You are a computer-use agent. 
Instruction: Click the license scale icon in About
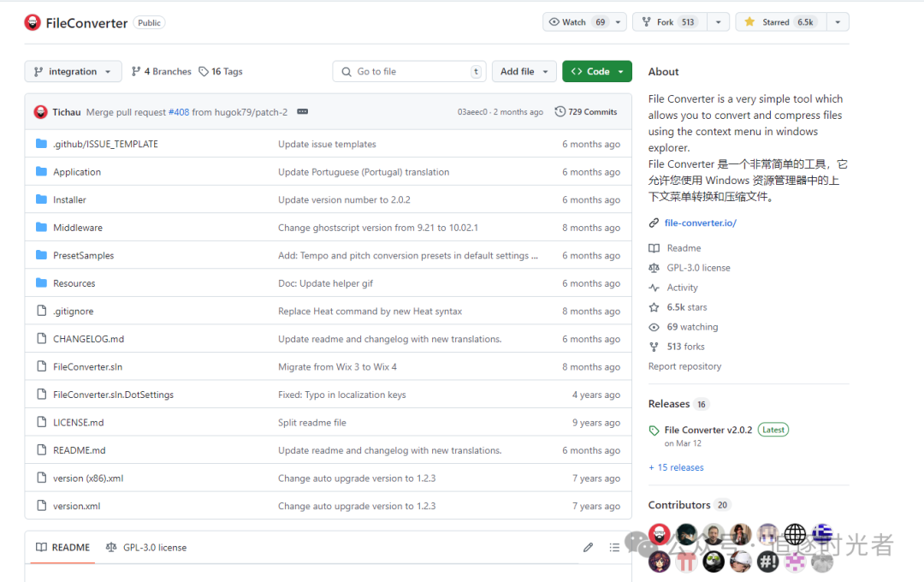coord(654,268)
